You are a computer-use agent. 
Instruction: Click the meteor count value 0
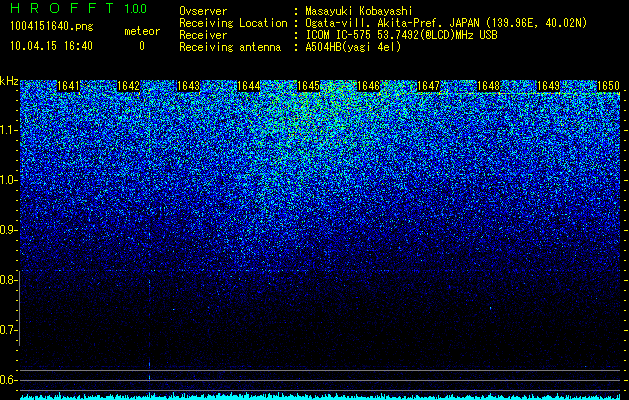(x=142, y=46)
